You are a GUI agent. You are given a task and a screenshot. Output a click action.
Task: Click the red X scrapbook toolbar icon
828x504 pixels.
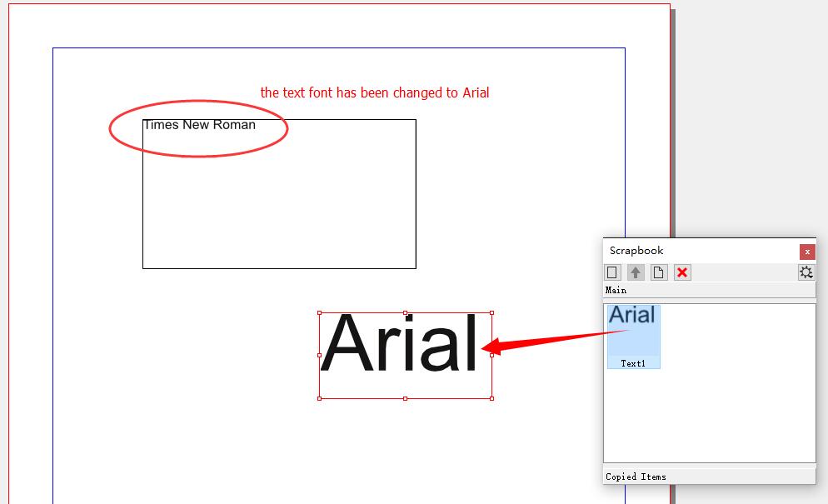tap(682, 272)
